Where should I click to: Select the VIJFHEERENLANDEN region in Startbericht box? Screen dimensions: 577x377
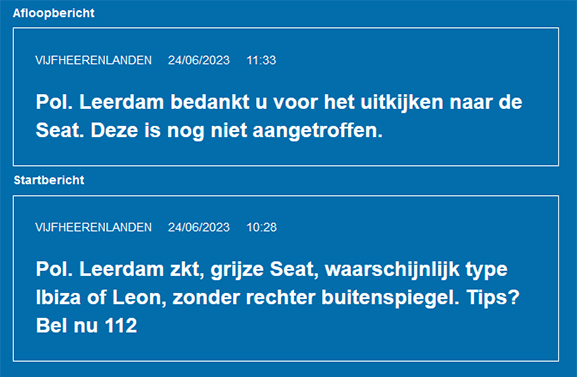pos(93,227)
